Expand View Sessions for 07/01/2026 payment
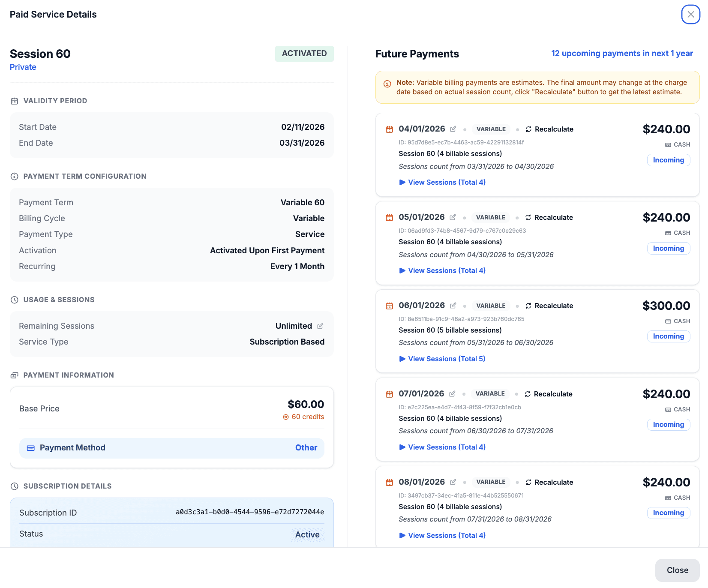 tap(442, 447)
